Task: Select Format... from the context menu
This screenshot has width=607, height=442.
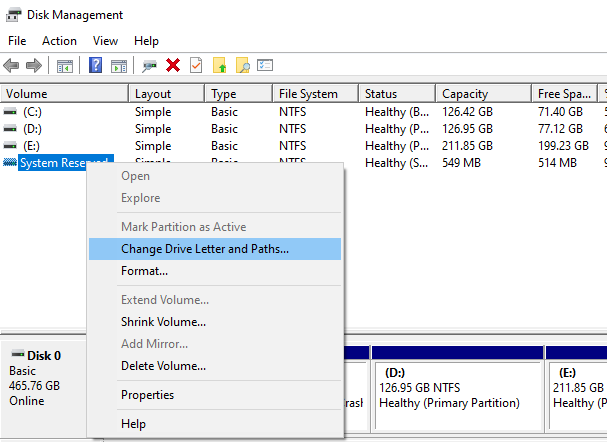Action: (144, 271)
